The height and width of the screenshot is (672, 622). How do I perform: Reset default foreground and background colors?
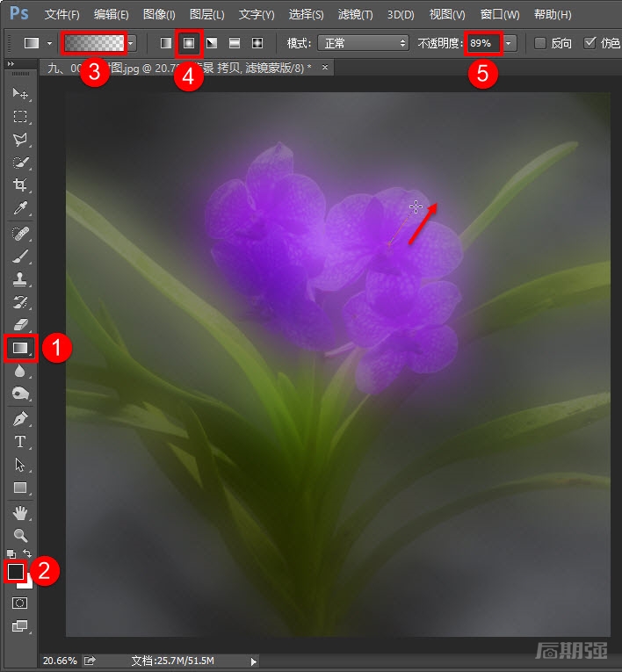[11, 554]
